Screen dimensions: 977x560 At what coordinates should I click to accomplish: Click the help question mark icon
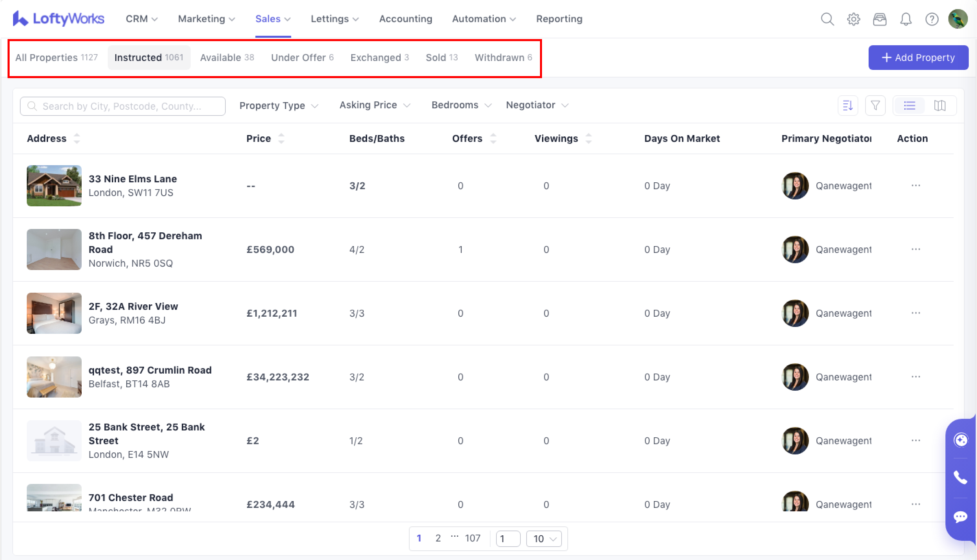[932, 19]
